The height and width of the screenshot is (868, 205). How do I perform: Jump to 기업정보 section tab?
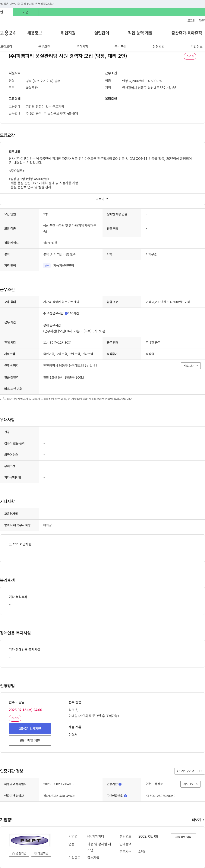(x=197, y=46)
